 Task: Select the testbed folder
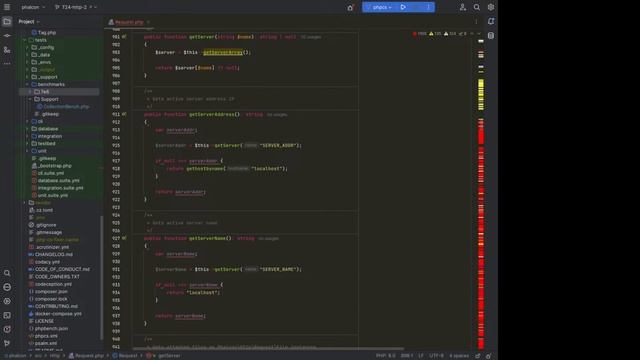click(43, 144)
